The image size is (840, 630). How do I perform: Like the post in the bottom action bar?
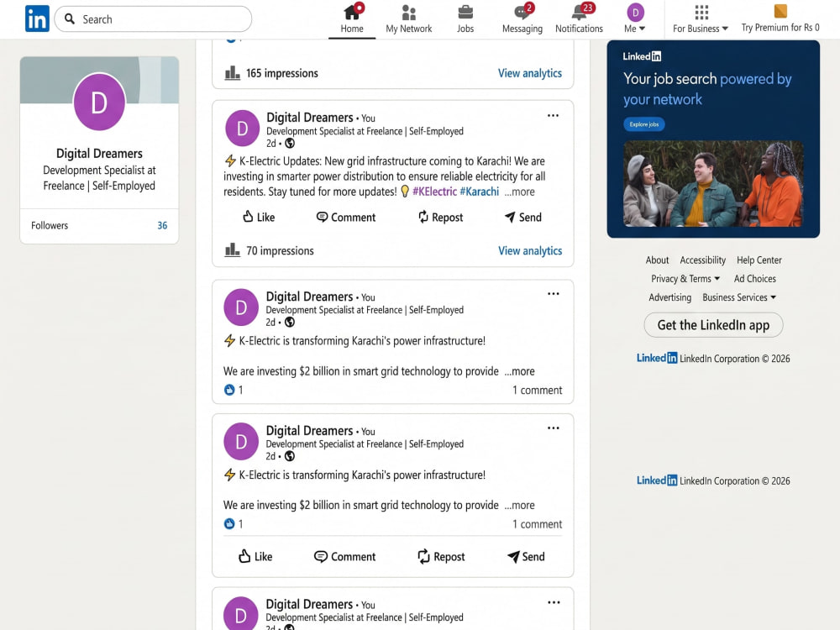tap(255, 557)
